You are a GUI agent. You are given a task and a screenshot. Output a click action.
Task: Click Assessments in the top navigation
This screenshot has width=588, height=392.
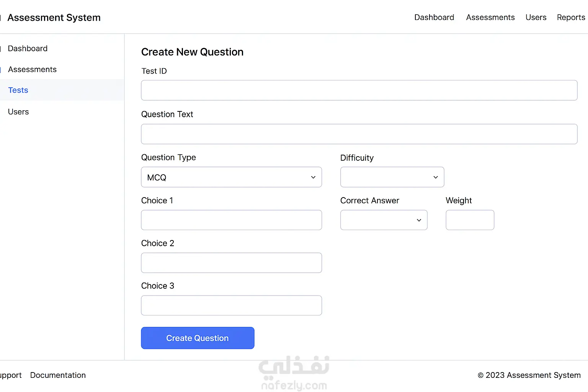pyautogui.click(x=490, y=18)
